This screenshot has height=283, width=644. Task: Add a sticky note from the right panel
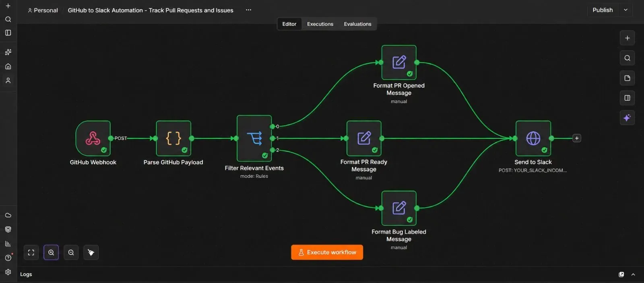(627, 78)
